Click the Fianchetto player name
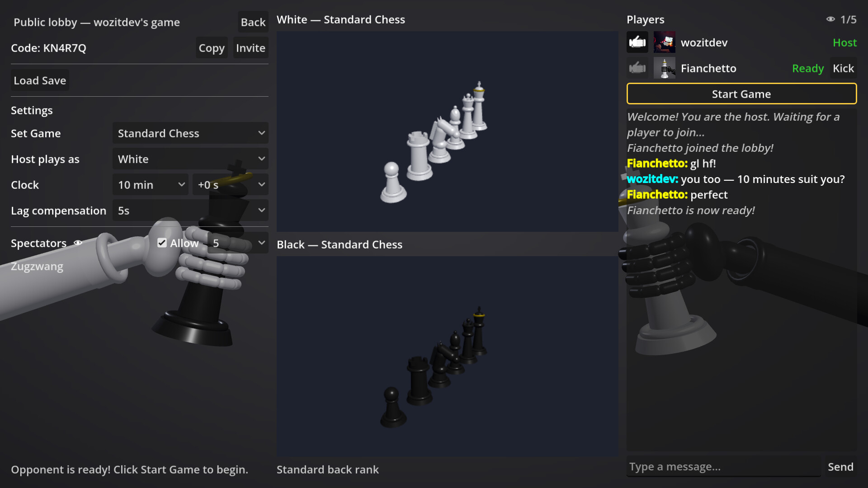This screenshot has width=868, height=488. 708,68
